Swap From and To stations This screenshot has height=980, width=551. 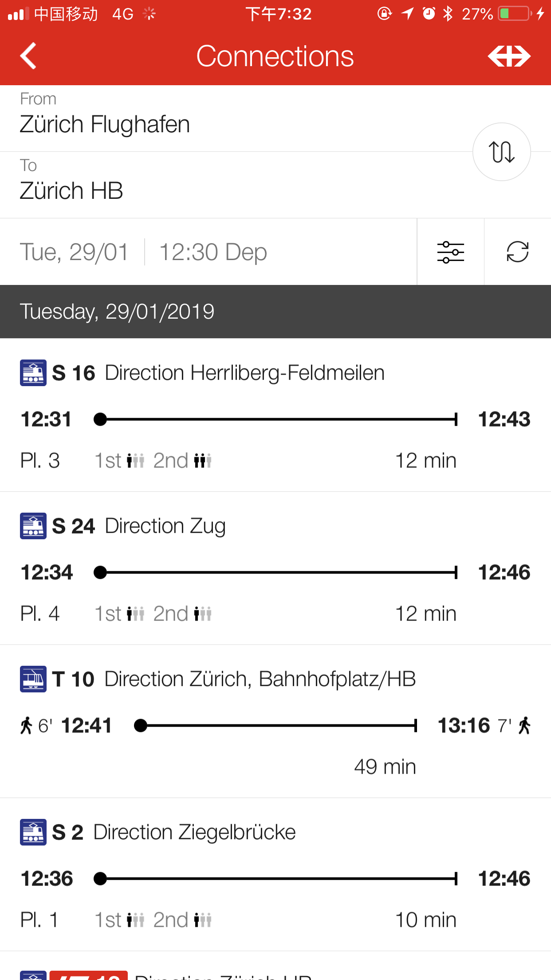tap(501, 152)
